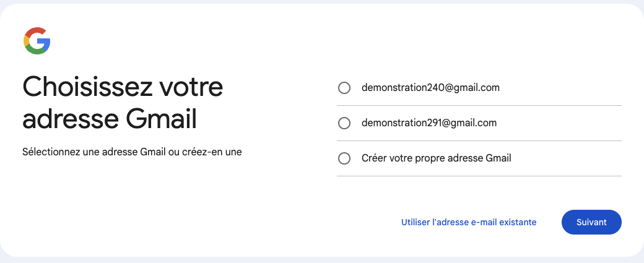644x263 pixels.
Task: Select the demonstration240@gmail.com radio button
Action: [x=344, y=88]
